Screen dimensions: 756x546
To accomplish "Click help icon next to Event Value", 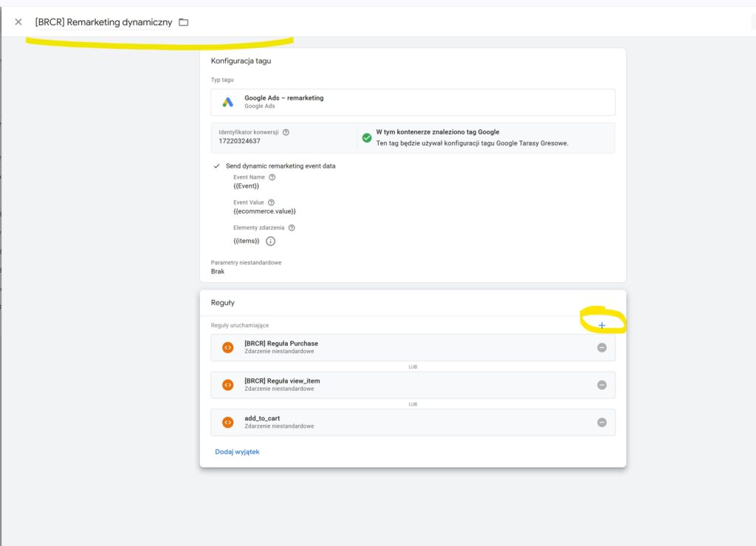I will [272, 202].
